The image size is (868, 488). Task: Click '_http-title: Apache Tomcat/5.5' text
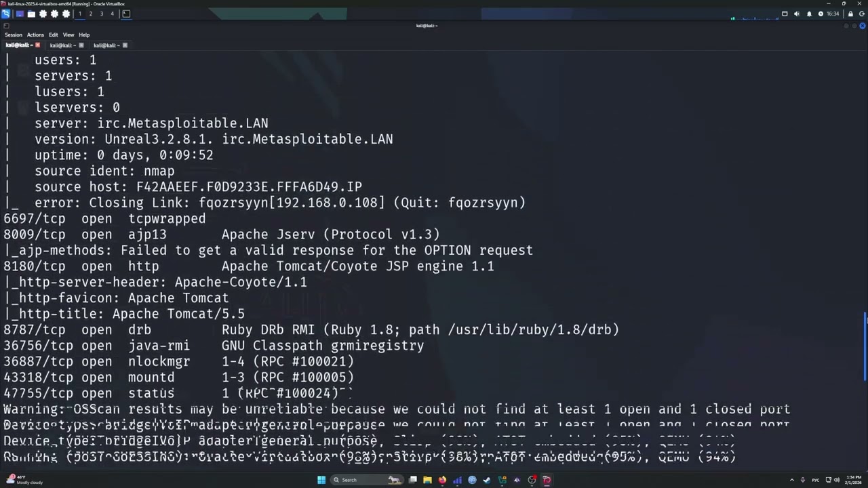(125, 314)
